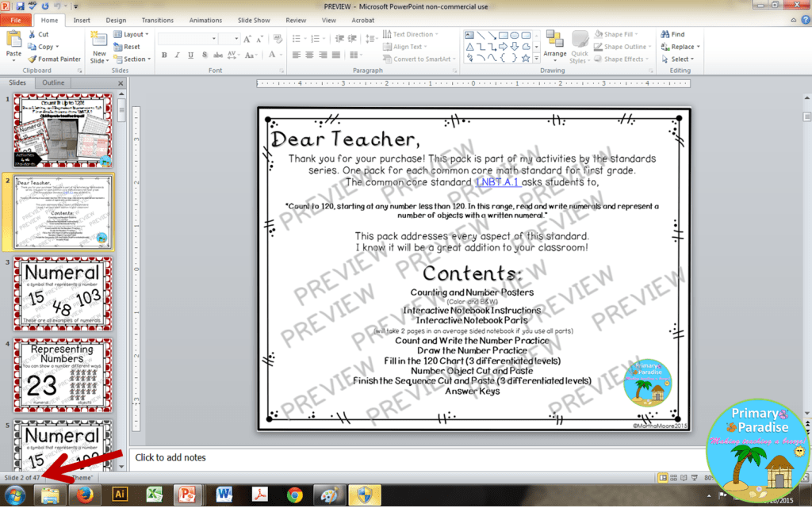Pick the Rectangle shape from gallery
This screenshot has height=508, width=812.
click(x=504, y=35)
